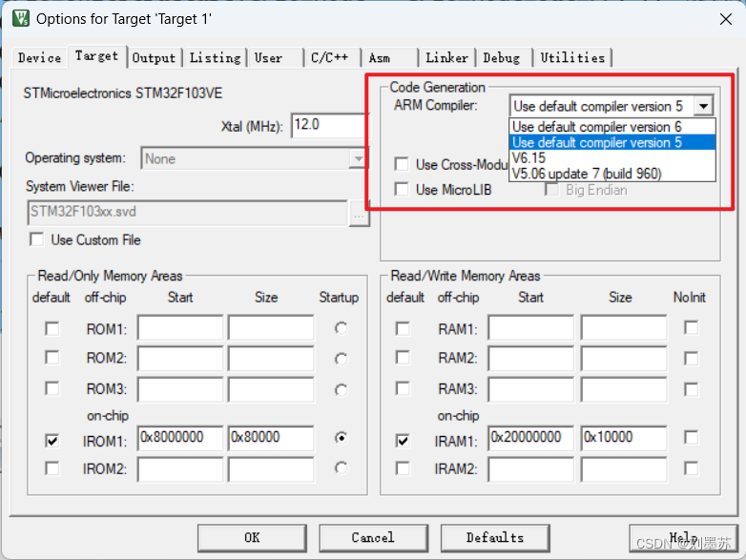Click the RAM1 Start field
Screen dimensions: 746x560
click(x=531, y=327)
